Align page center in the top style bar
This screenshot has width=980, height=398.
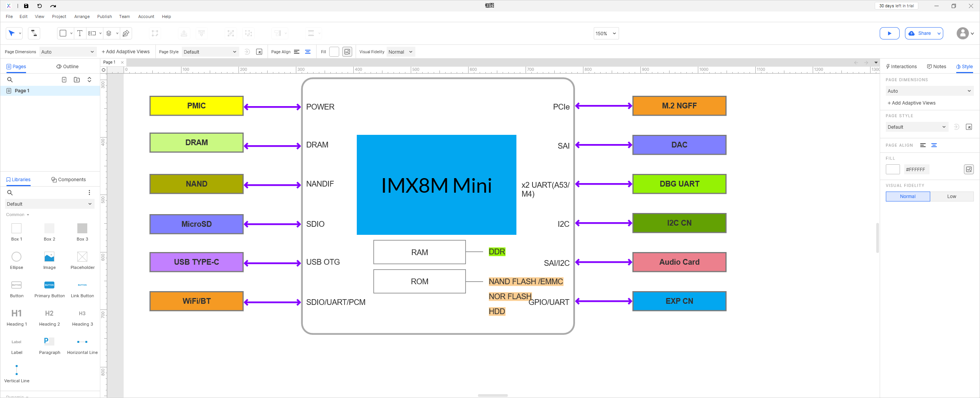pyautogui.click(x=308, y=52)
